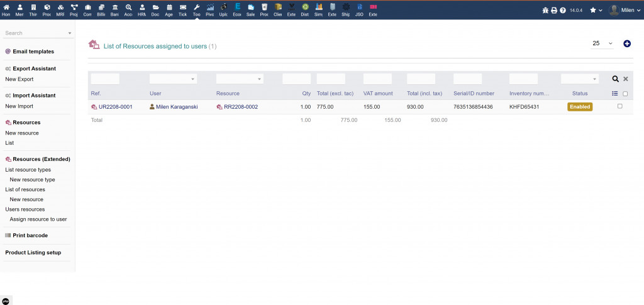Open column selector list icon

615,94
